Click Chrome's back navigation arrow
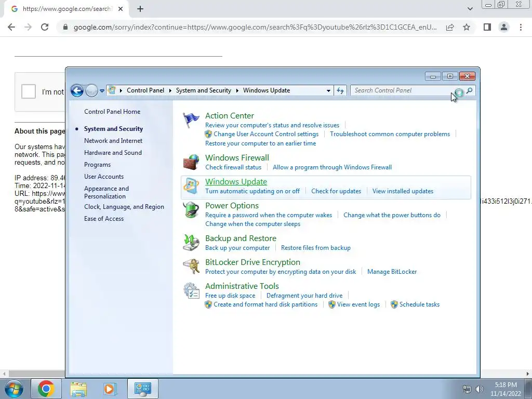532x399 pixels. tap(11, 27)
